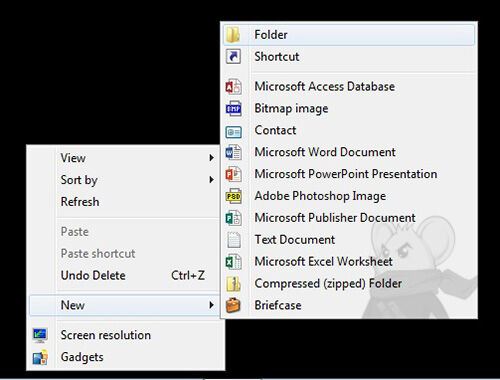The image size is (500, 380).
Task: Click the Excel Worksheet icon
Action: [x=233, y=262]
